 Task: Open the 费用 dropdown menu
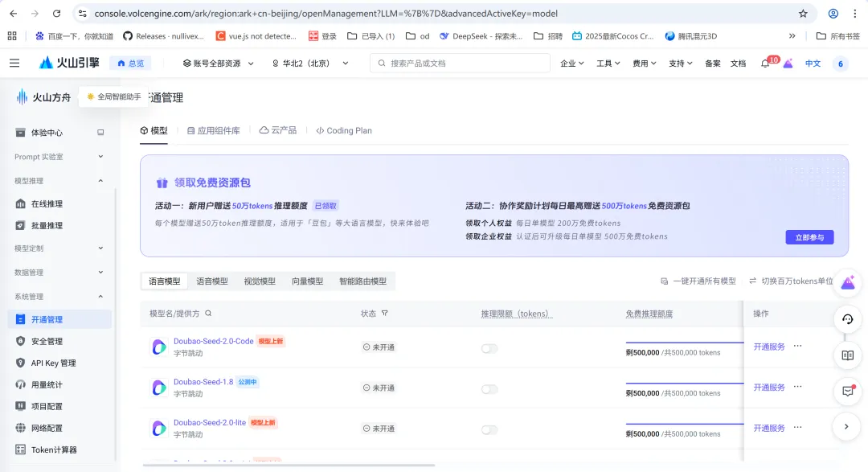tap(645, 64)
